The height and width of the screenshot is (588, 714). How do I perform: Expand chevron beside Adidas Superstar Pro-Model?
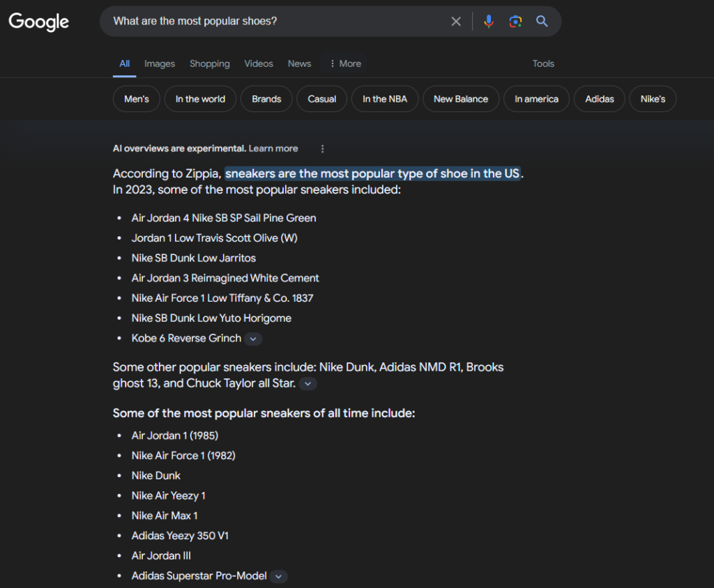[279, 576]
